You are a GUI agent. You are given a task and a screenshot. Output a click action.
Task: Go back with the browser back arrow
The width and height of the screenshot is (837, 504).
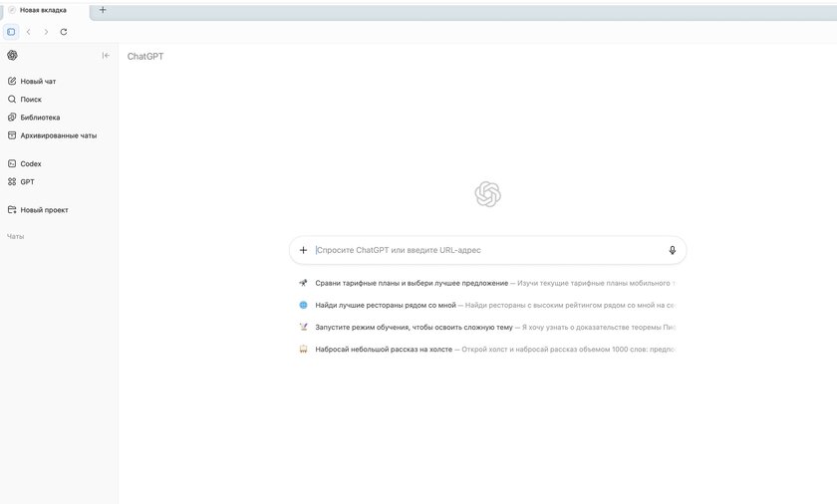pyautogui.click(x=28, y=32)
